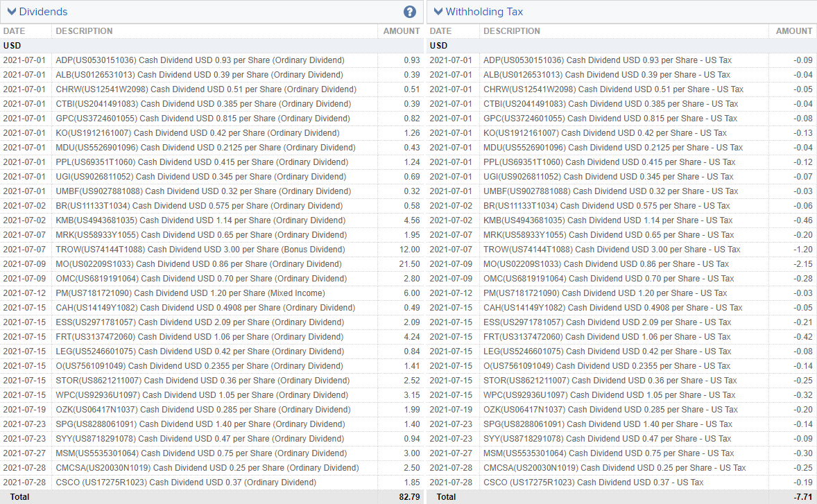Select the SPG Ordinary Dividend description
Viewport: 817px width, 504px height.
tap(200, 425)
